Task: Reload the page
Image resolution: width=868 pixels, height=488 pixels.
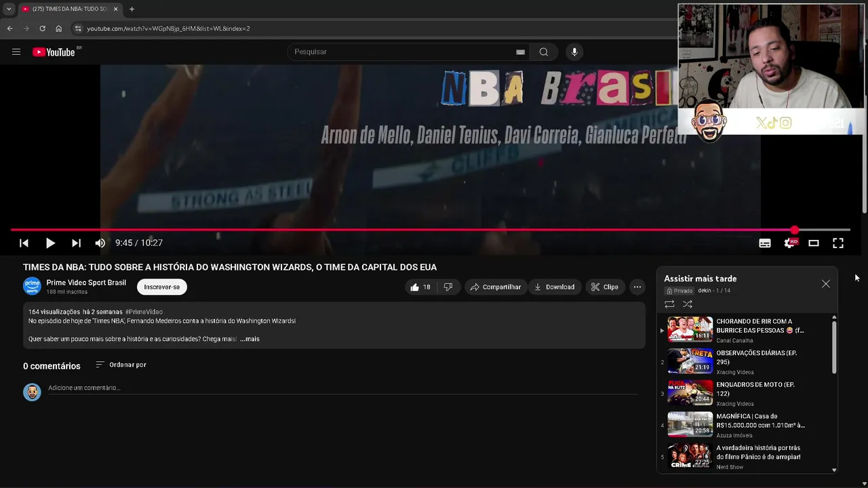Action: 42,28
